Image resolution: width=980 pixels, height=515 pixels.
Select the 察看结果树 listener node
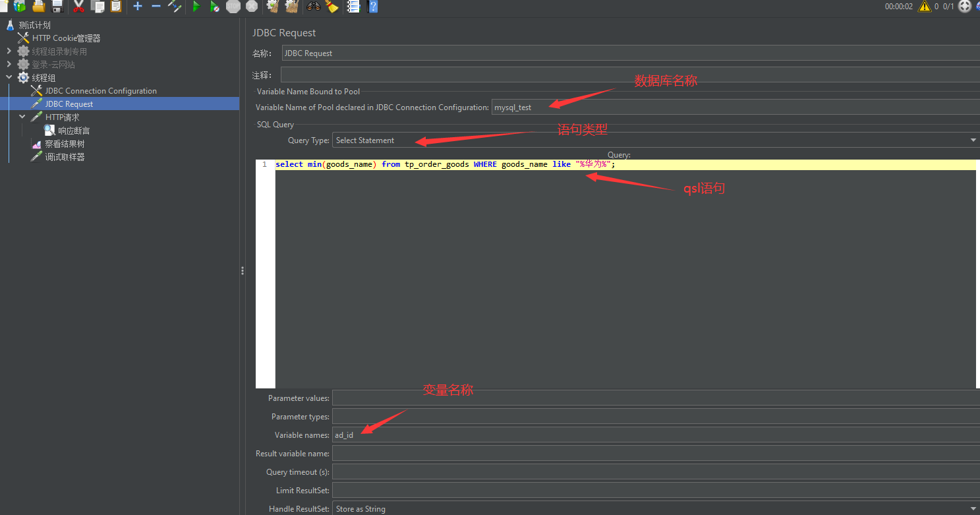click(x=65, y=144)
